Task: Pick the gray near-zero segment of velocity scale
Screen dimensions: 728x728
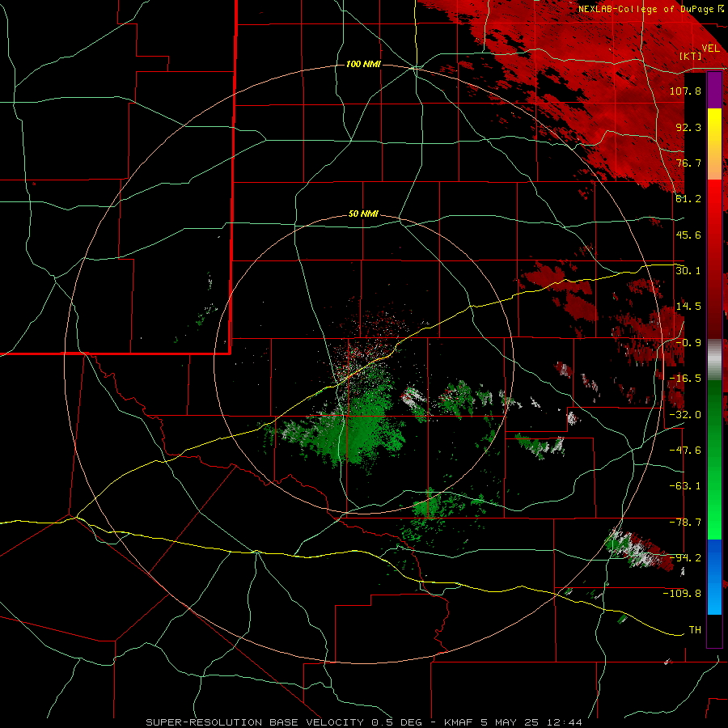Action: point(714,360)
